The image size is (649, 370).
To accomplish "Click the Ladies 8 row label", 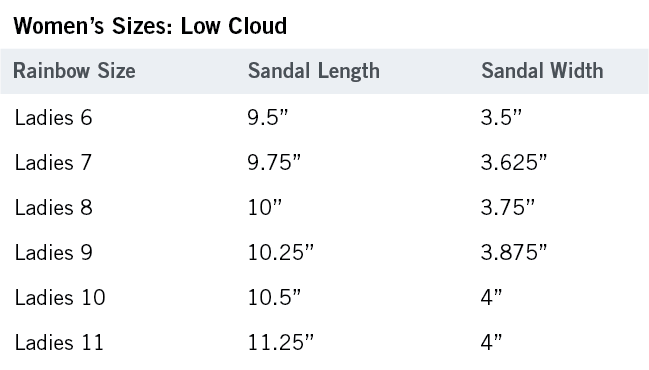I will (x=53, y=207).
